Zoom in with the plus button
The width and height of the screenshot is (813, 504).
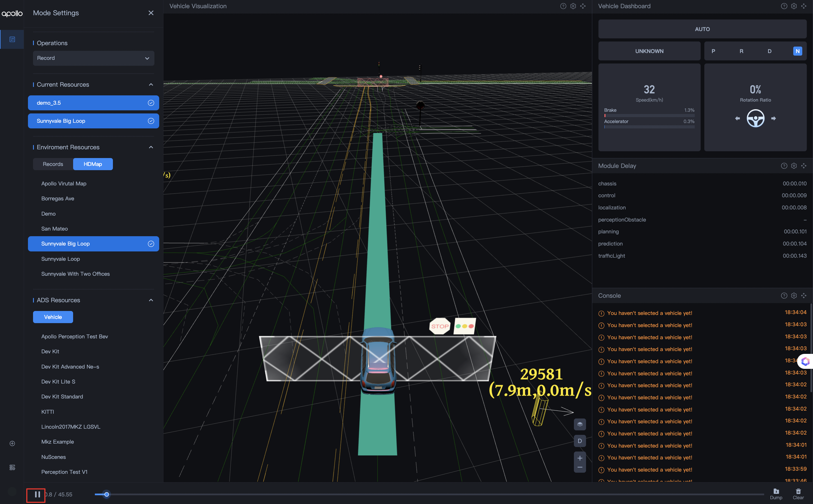point(580,458)
